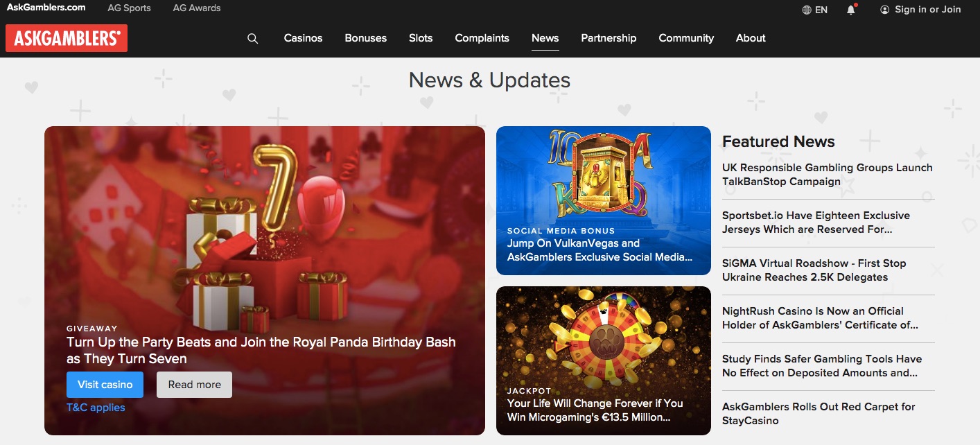Read the TalkBanStop Campaign featured article

coord(828,175)
